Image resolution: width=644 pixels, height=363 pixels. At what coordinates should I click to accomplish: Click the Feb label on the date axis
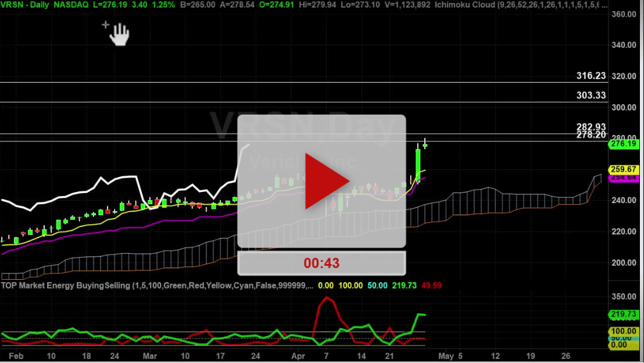tap(16, 356)
